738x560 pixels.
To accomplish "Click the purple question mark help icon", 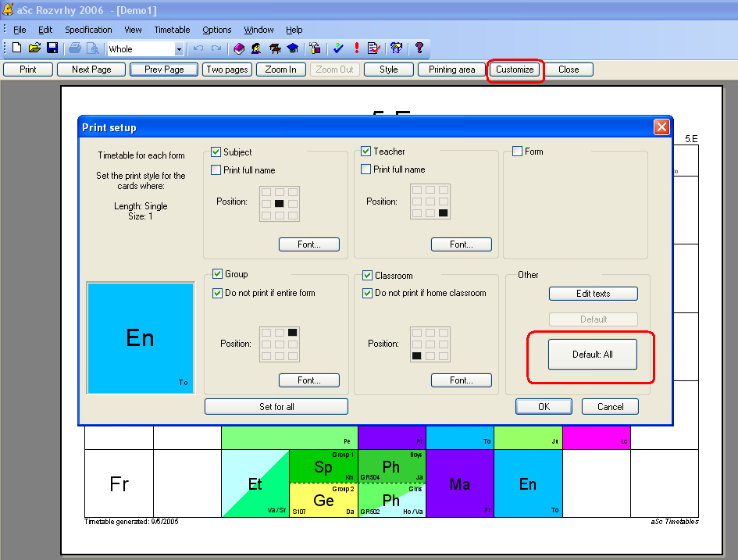I will [x=419, y=48].
